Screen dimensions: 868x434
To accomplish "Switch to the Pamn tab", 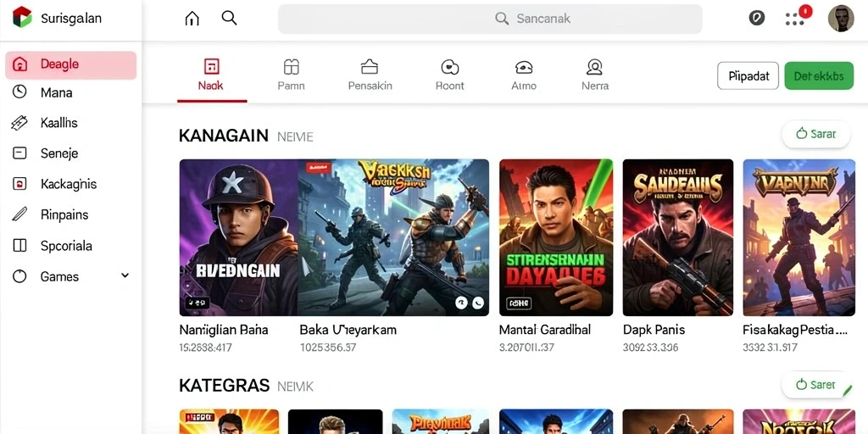I will tap(291, 75).
